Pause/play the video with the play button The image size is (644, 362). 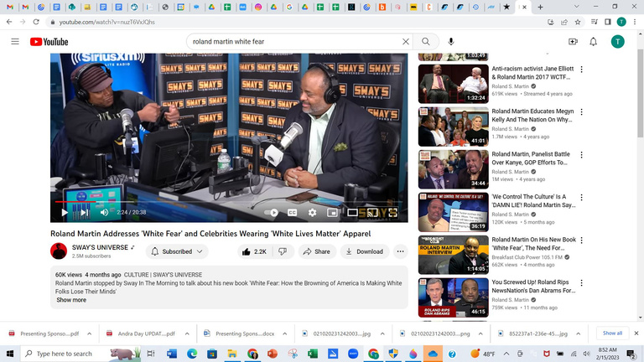point(64,213)
